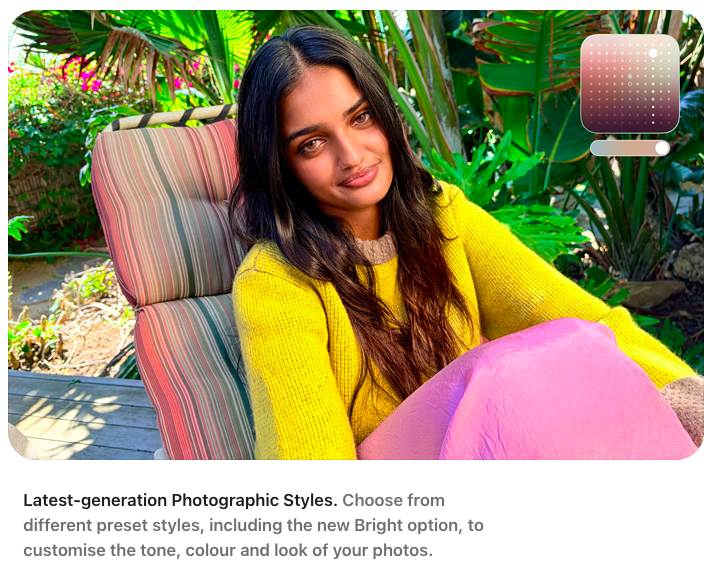
Task: Click the white knob on the intensity slider
Action: coord(662,148)
